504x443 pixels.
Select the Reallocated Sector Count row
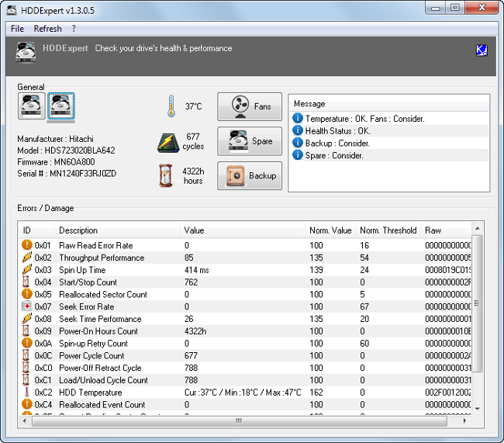click(246, 294)
